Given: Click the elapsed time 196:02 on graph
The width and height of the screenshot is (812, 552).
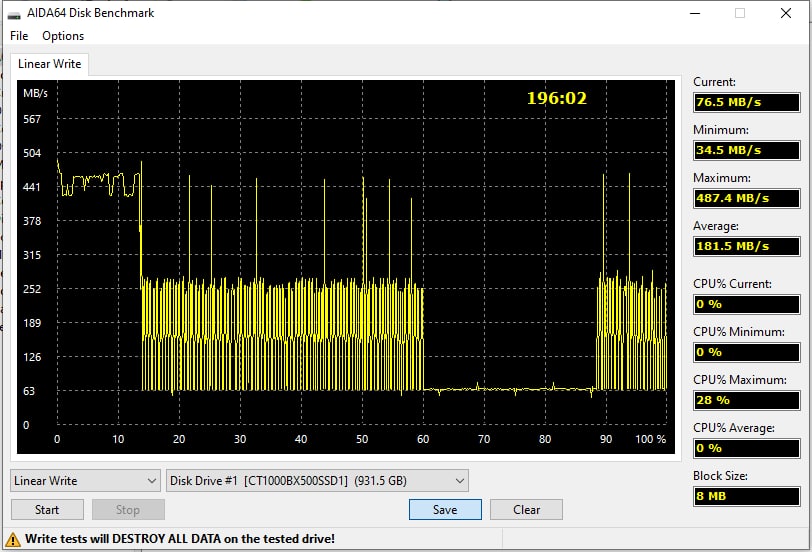Looking at the screenshot, I should coord(557,98).
